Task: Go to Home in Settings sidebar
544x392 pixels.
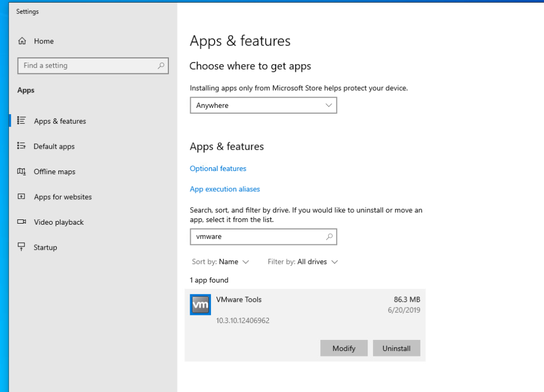Action: click(x=44, y=41)
